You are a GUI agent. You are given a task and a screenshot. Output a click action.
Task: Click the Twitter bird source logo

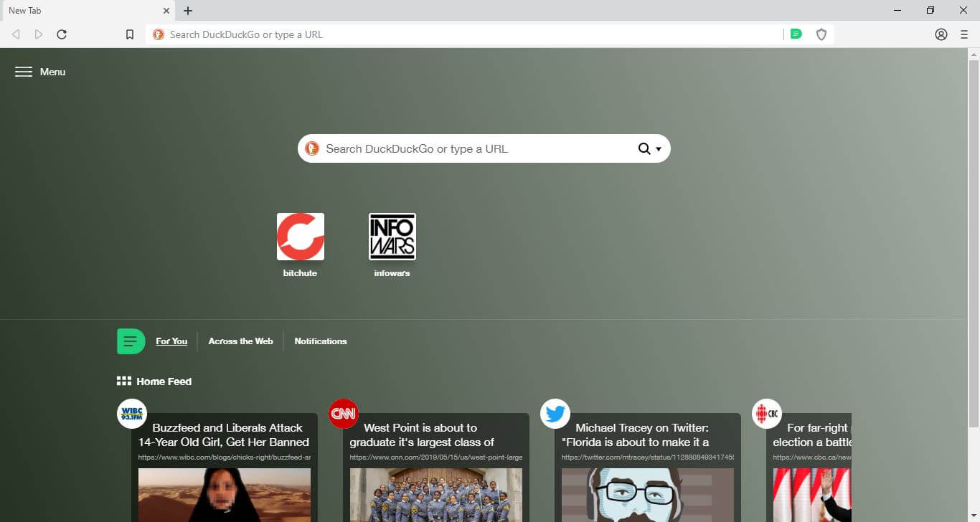point(555,414)
